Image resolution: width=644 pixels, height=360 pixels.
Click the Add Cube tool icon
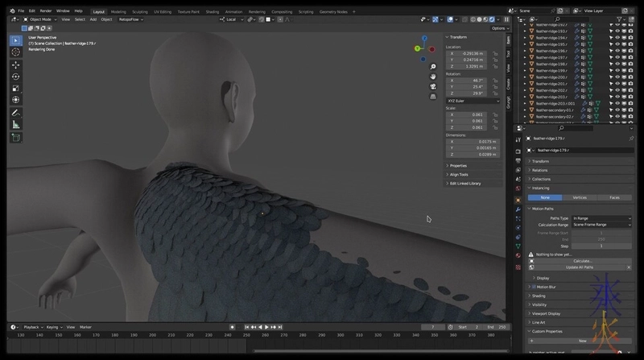[x=15, y=138]
